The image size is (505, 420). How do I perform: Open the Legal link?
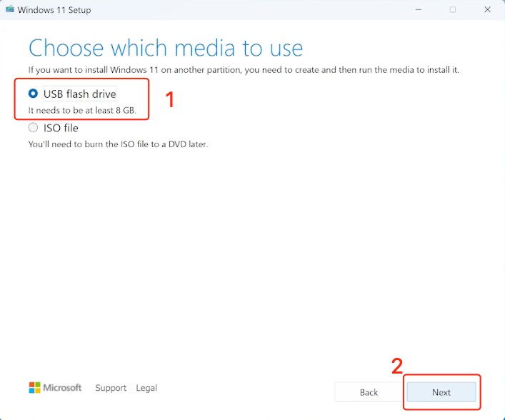pyautogui.click(x=146, y=388)
